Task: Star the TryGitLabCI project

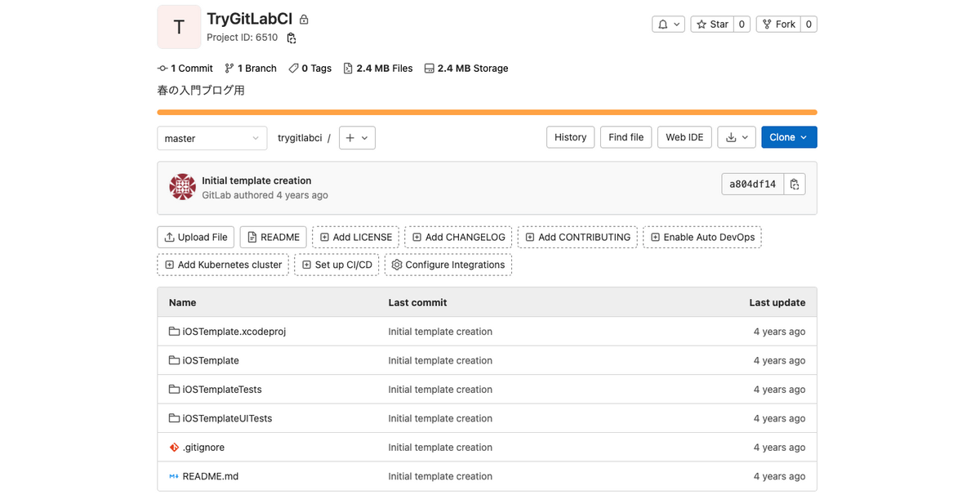Action: tap(712, 25)
